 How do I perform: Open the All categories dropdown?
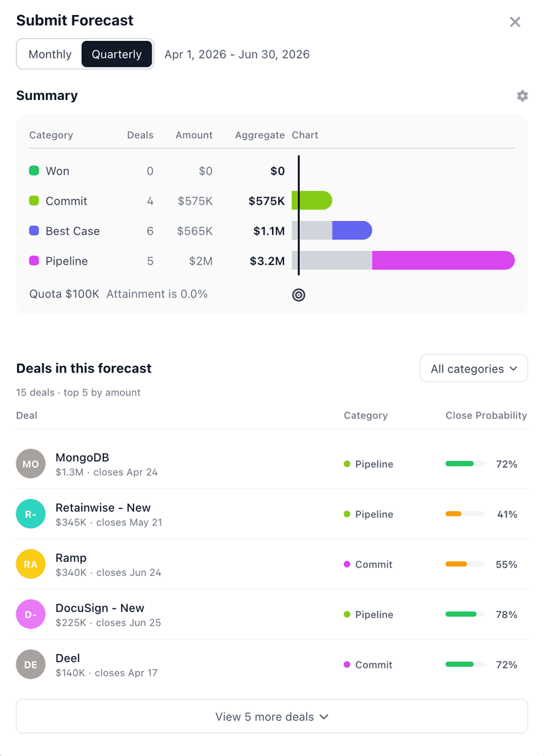pos(473,368)
